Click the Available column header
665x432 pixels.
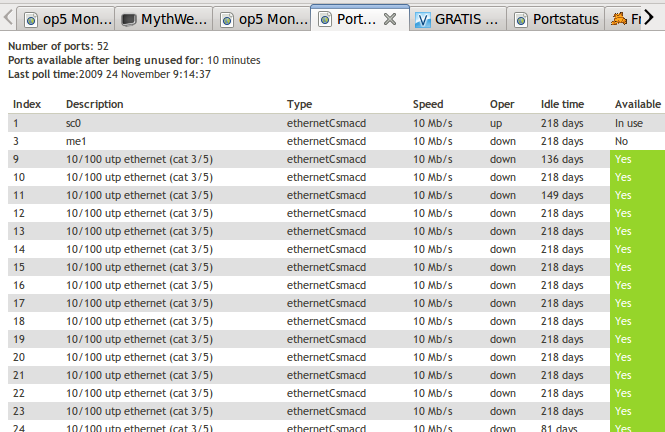(x=637, y=104)
